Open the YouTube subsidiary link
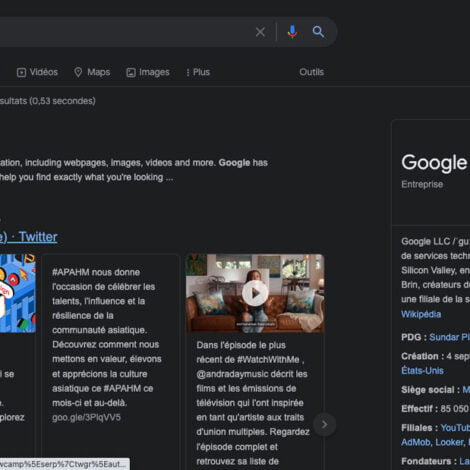Image resolution: width=470 pixels, height=470 pixels. tap(455, 428)
